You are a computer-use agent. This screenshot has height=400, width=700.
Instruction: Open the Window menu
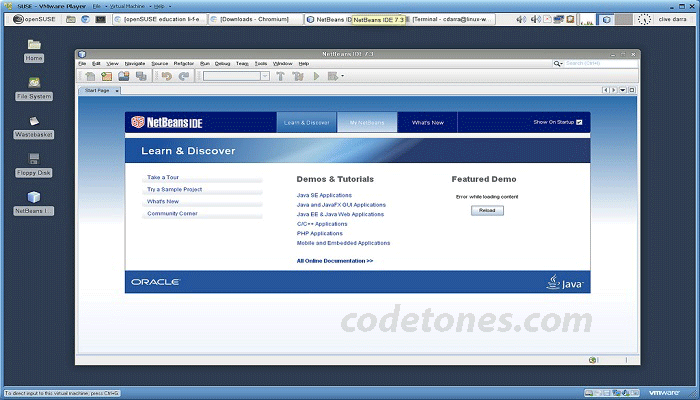pyautogui.click(x=283, y=64)
